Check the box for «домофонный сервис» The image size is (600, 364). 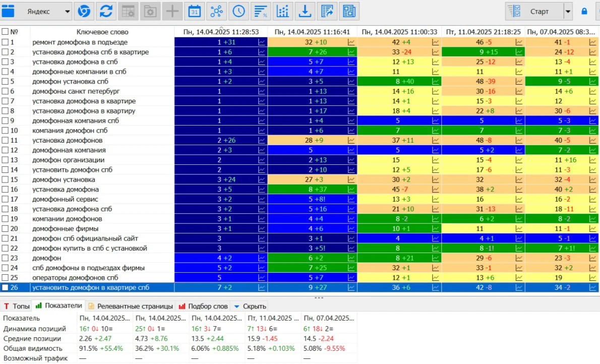pos(5,199)
